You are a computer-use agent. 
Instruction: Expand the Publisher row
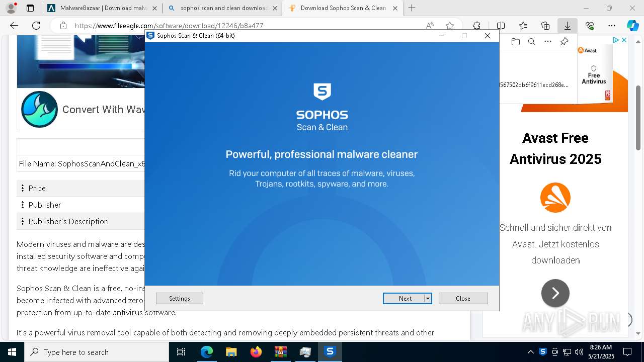pyautogui.click(x=80, y=205)
